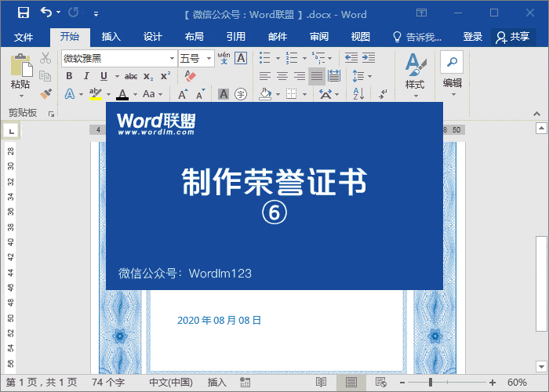The width and height of the screenshot is (549, 392).
Task: Open the 剪贴板 dialog launcher
Action: [x=51, y=114]
